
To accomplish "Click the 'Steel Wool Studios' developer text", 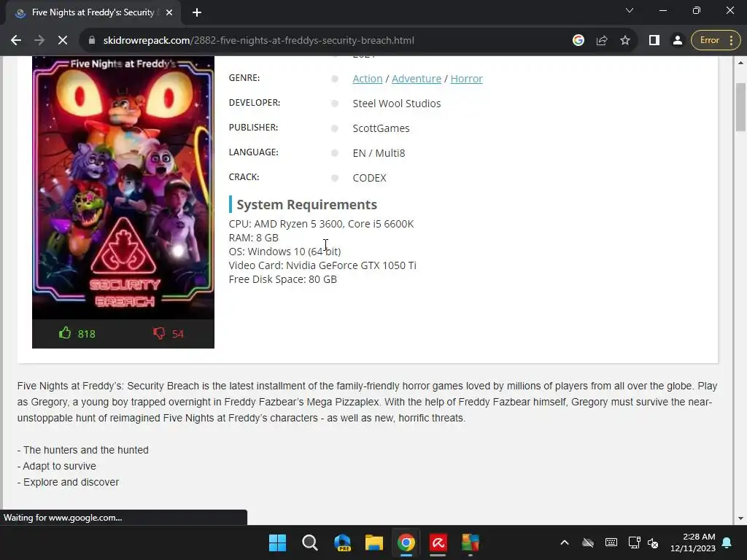I will point(396,104).
